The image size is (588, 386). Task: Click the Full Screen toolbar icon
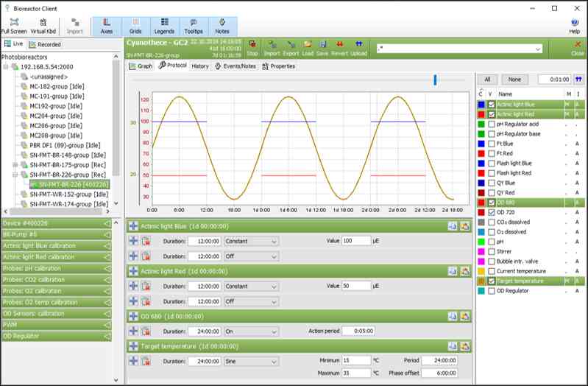point(15,25)
